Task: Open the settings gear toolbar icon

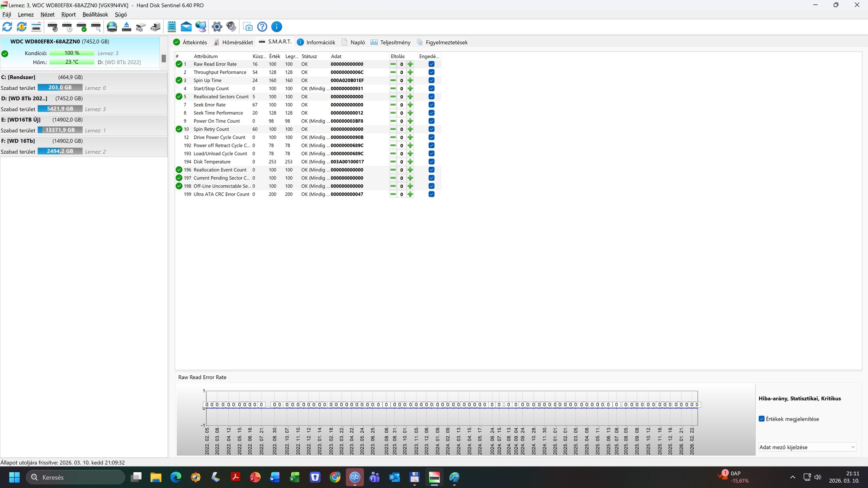Action: tap(217, 27)
